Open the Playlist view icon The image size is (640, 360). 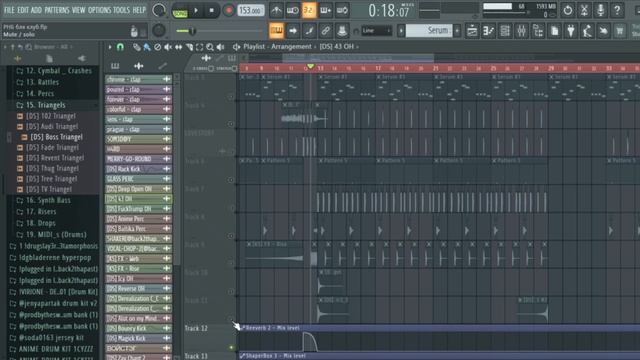pyautogui.click(x=472, y=31)
